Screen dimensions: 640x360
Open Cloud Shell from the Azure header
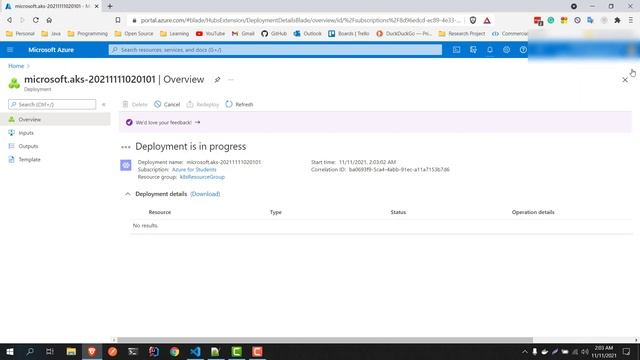click(x=456, y=50)
